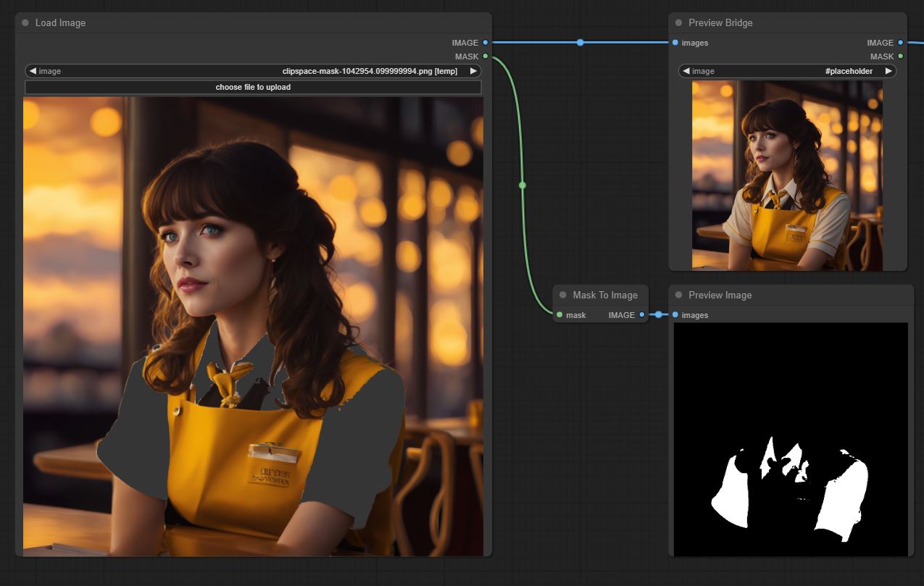Click the IMAGE output port on Mask To Image

[x=642, y=315]
